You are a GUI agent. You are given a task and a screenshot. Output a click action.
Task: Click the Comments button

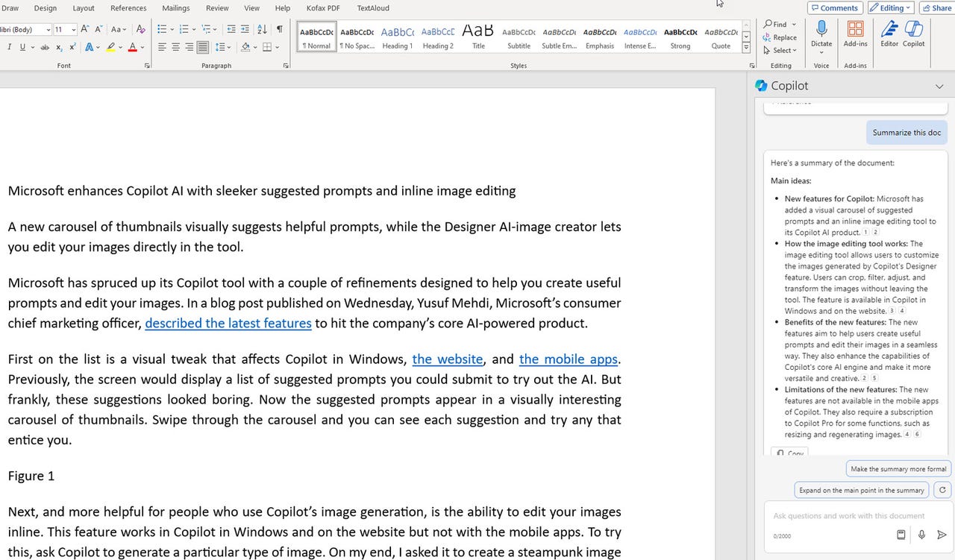pyautogui.click(x=835, y=7)
